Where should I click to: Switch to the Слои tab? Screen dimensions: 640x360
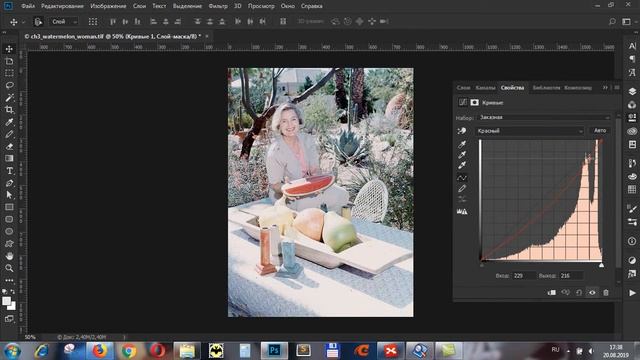[463, 88]
